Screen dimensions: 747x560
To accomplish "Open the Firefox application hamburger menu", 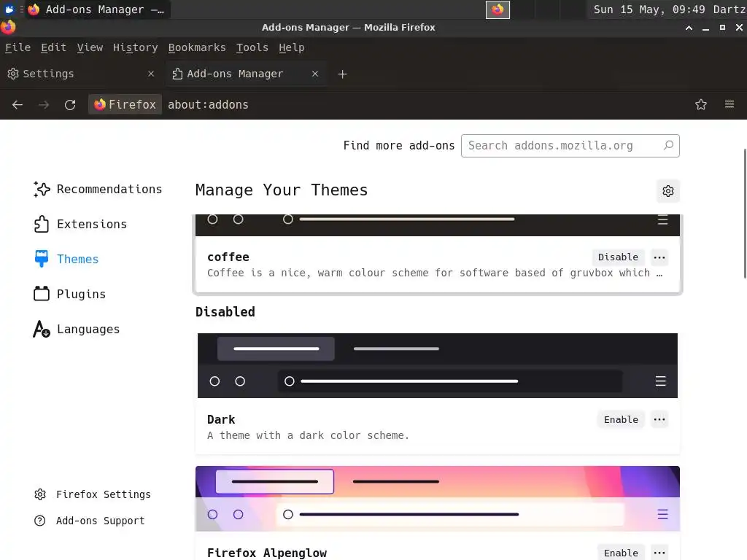I will pos(729,104).
